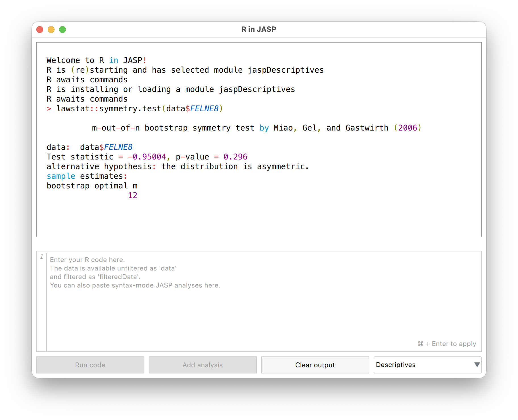Click the Run code button

tap(90, 365)
